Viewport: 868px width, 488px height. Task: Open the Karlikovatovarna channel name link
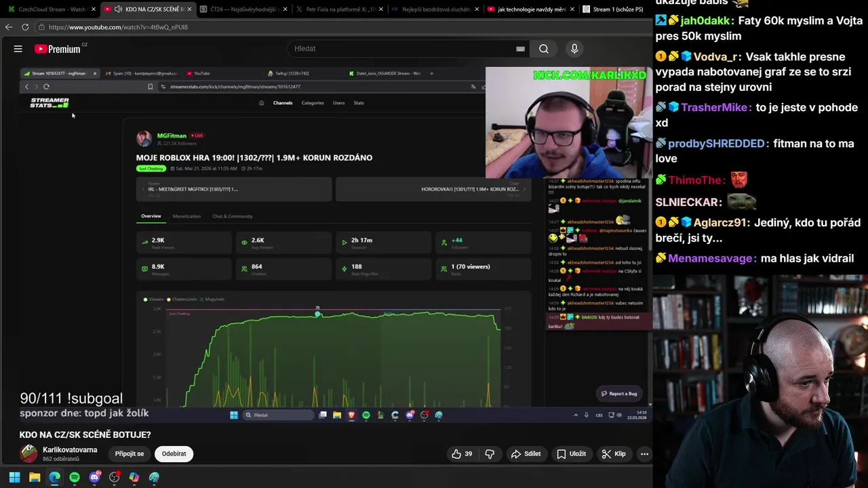70,449
